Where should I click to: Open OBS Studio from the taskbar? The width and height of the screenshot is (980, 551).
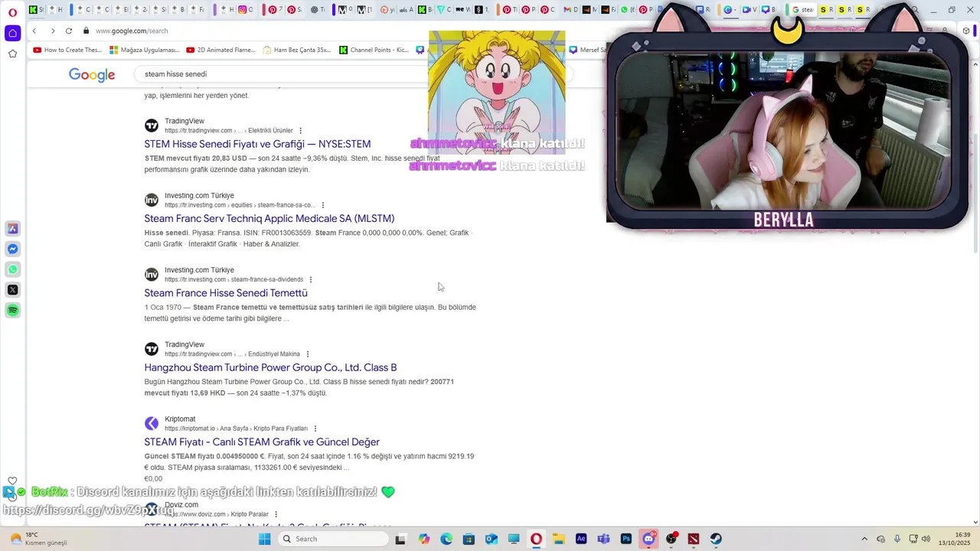tap(671, 539)
